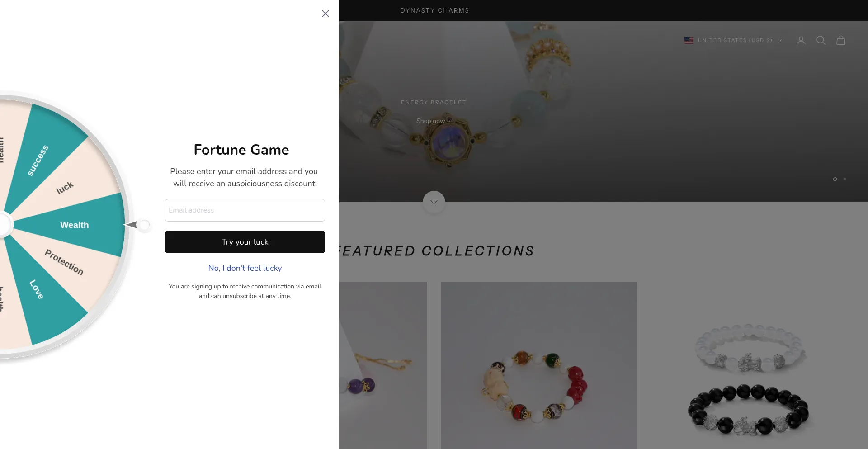Screen dimensions: 868x449
Task: Open the shopping bag cart icon
Action: 840,40
